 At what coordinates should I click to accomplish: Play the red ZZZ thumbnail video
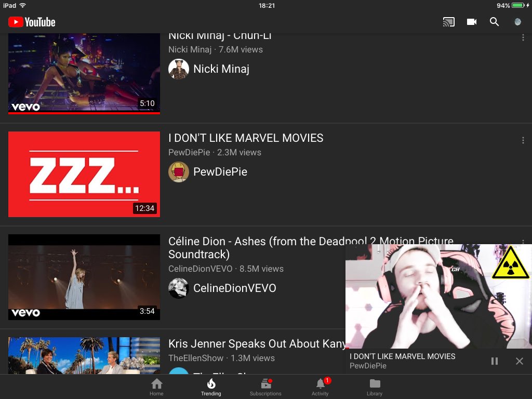84,174
